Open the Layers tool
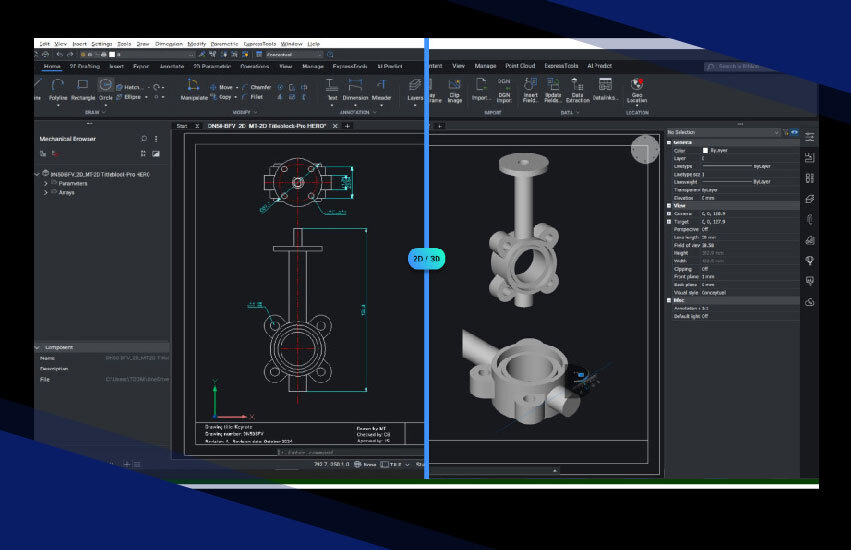The width and height of the screenshot is (851, 550). click(415, 90)
